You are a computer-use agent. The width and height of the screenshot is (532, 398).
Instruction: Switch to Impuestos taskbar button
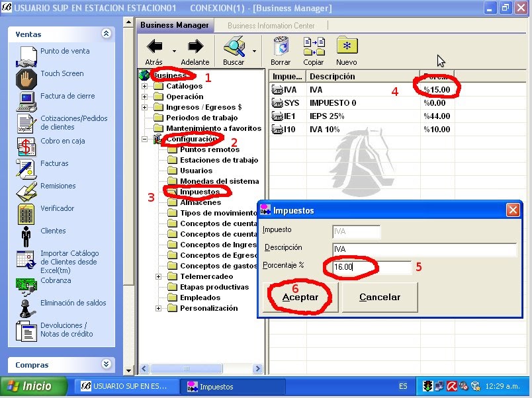click(x=232, y=387)
